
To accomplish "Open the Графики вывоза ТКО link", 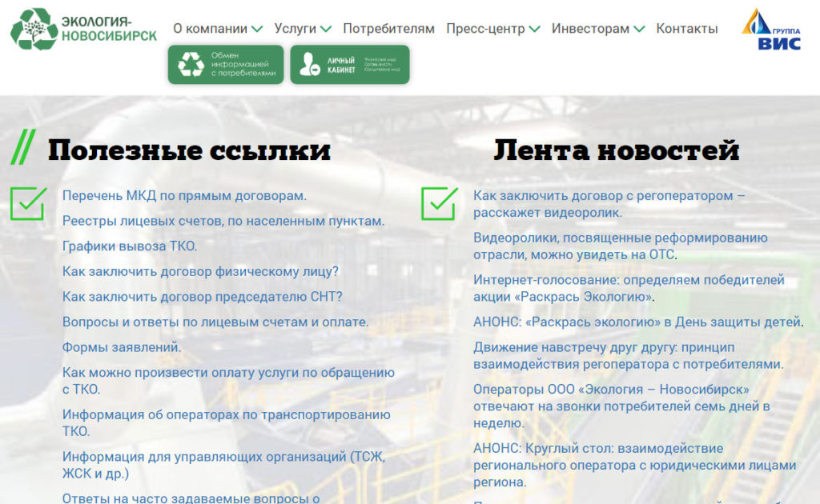I will click(x=130, y=246).
